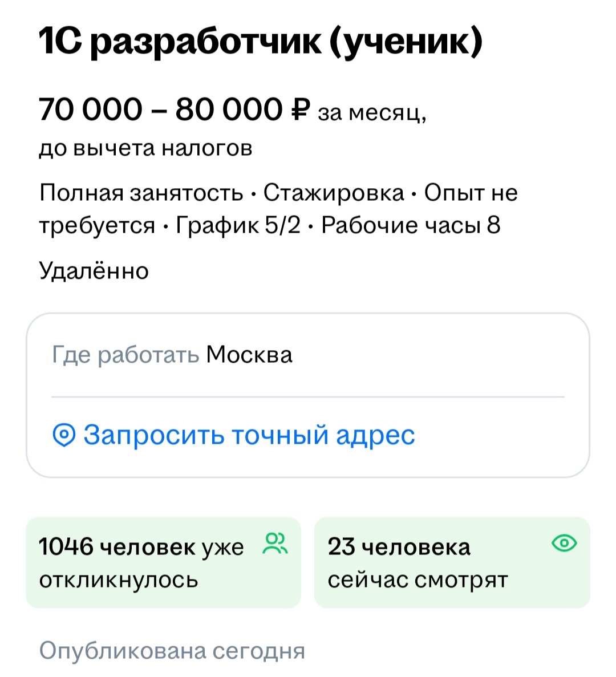Image resolution: width=616 pixels, height=677 pixels.
Task: Click the job title 1С разработчик (ученик)
Action: pyautogui.click(x=261, y=41)
